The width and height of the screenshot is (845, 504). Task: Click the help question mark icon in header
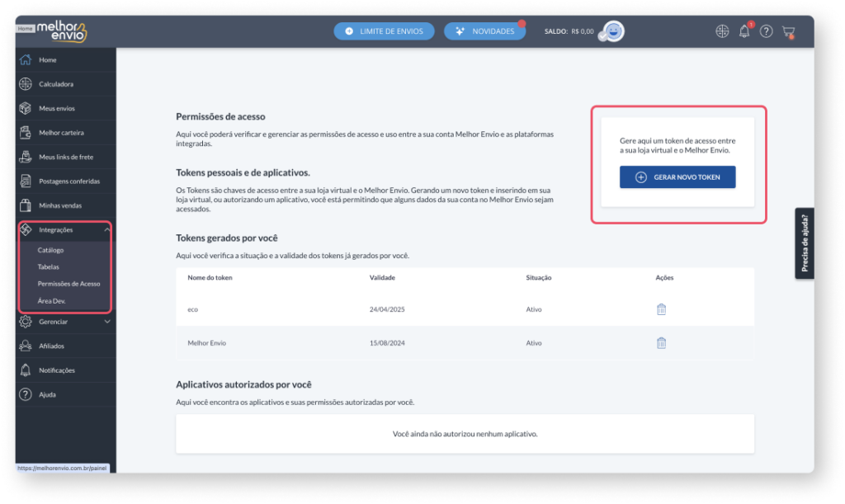click(x=767, y=31)
